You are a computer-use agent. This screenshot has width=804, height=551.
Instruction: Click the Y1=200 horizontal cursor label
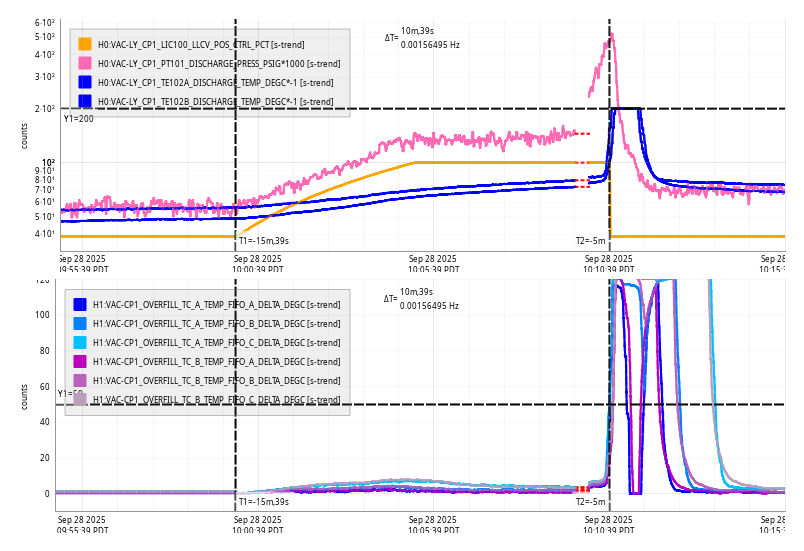coord(78,119)
